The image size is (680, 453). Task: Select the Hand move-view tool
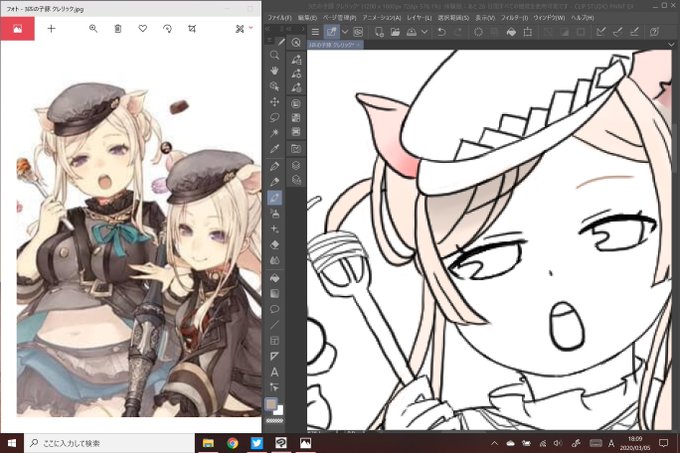[274, 71]
